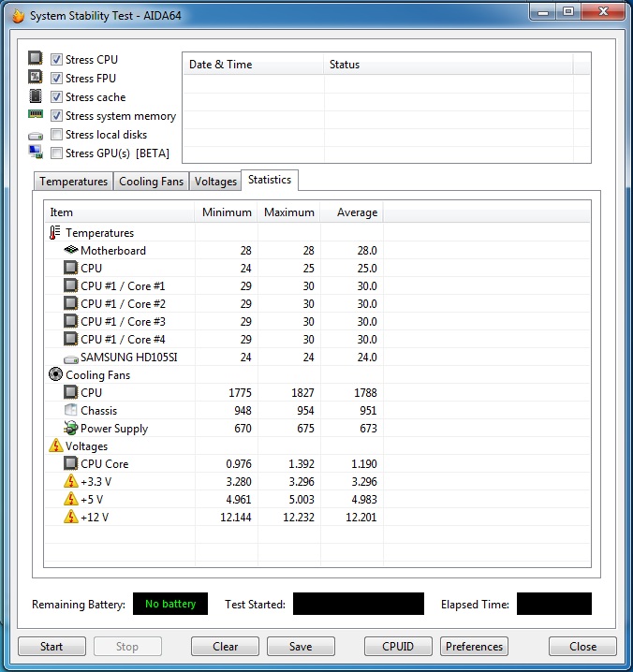Click the Power Supply icon

coord(71,428)
